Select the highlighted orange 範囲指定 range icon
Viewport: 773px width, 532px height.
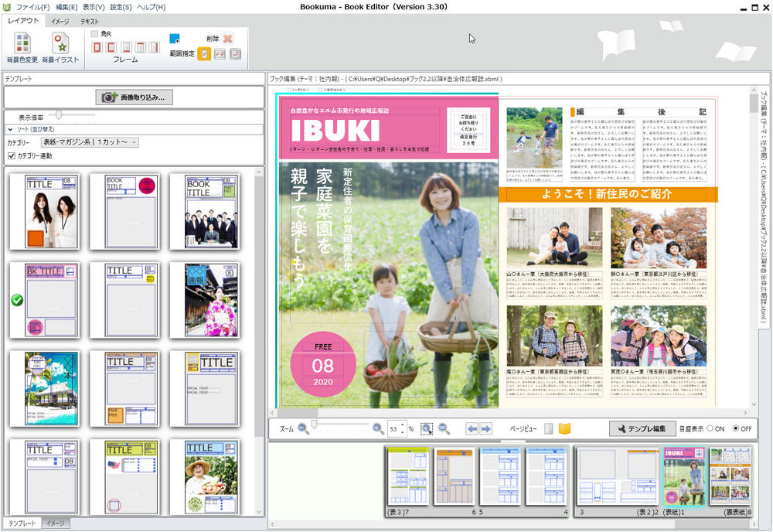point(205,54)
